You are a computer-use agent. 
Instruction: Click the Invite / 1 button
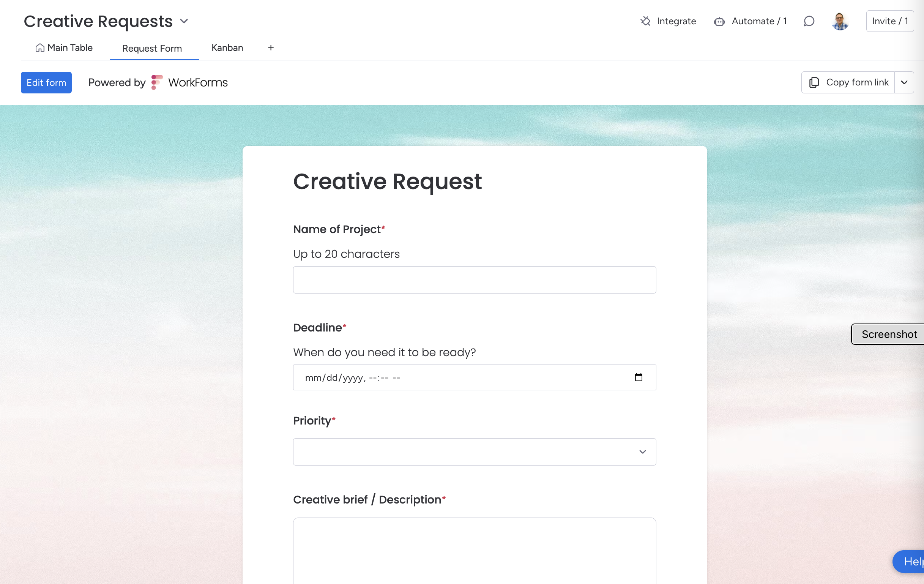(x=889, y=21)
